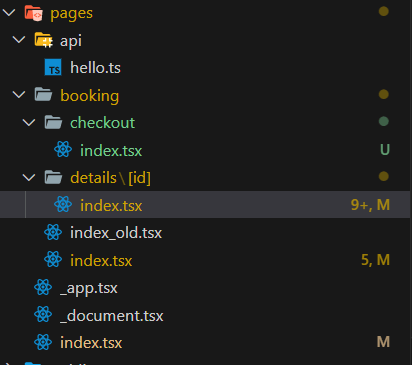The height and width of the screenshot is (365, 412).
Task: Select the api folder label
Action: pos(71,41)
